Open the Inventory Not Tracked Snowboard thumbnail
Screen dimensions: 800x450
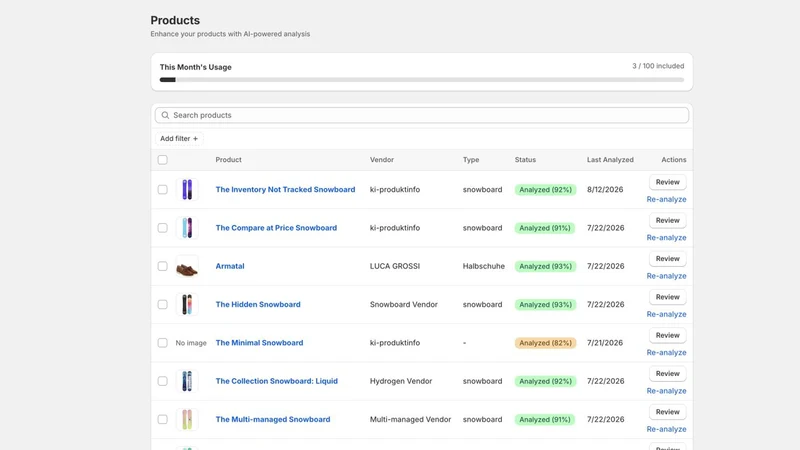187,189
